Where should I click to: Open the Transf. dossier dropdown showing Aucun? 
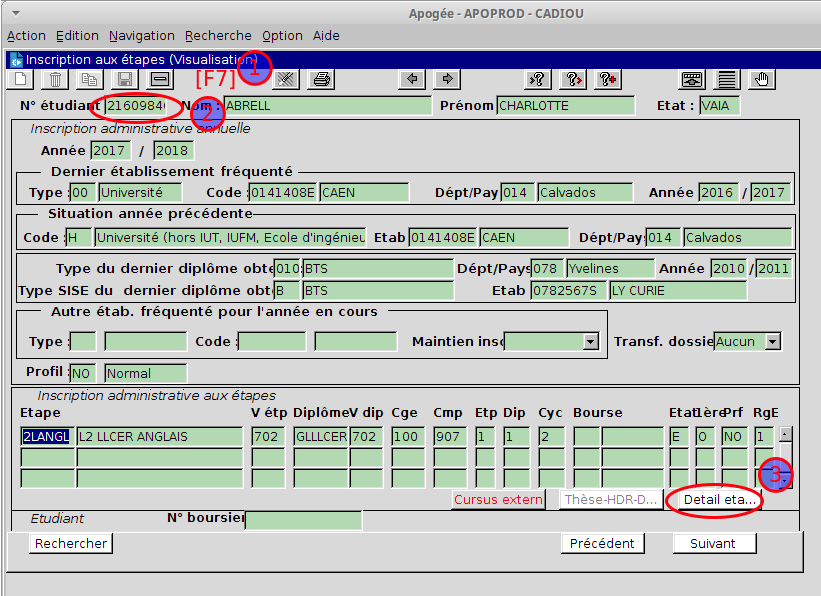tap(771, 342)
